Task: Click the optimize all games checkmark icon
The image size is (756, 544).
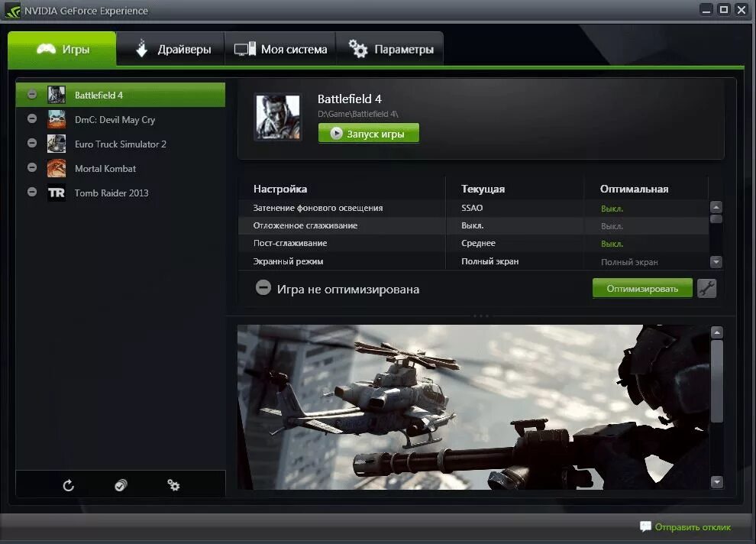Action: point(121,485)
